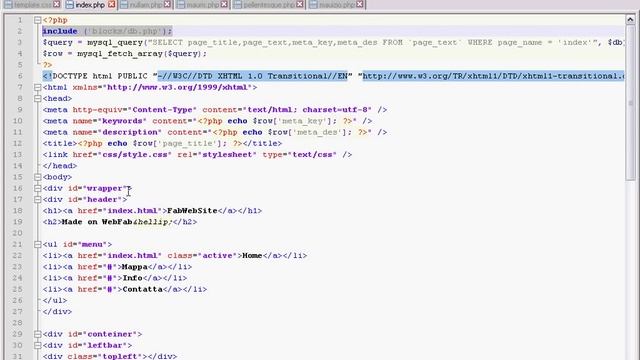Image resolution: width=640 pixels, height=360 pixels.
Task: Click 'Home' link text on line 22
Action: (252, 256)
